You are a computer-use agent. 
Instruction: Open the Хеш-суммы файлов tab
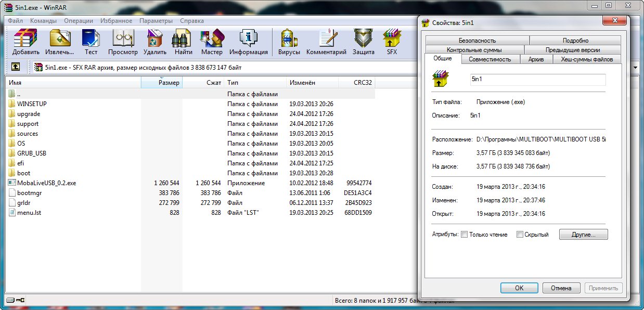[586, 59]
